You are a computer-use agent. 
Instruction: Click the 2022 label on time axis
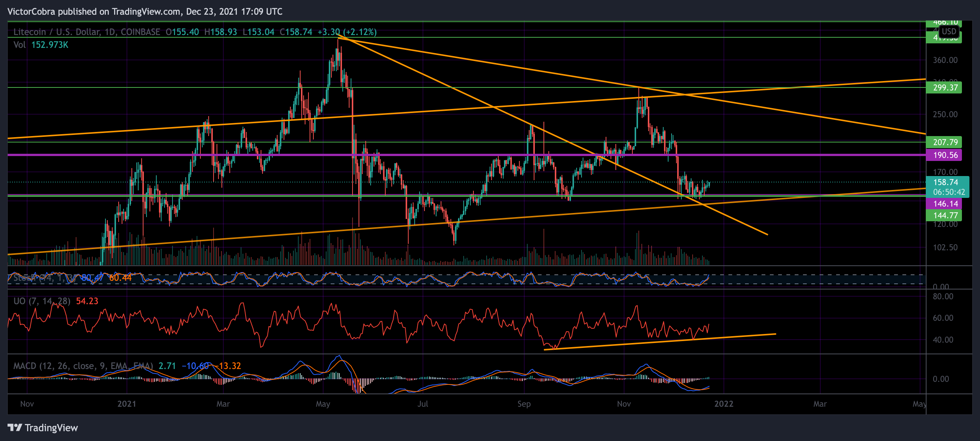tap(724, 404)
